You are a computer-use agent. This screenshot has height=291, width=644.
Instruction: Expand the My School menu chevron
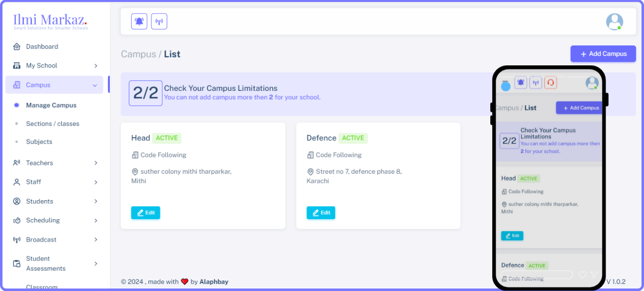95,66
